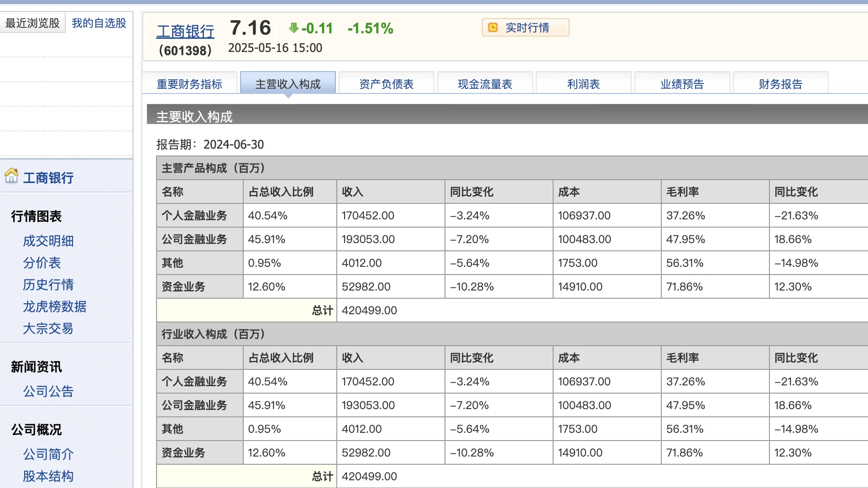Open the 实时行情 real-time quotes button
This screenshot has width=868, height=488.
click(525, 27)
